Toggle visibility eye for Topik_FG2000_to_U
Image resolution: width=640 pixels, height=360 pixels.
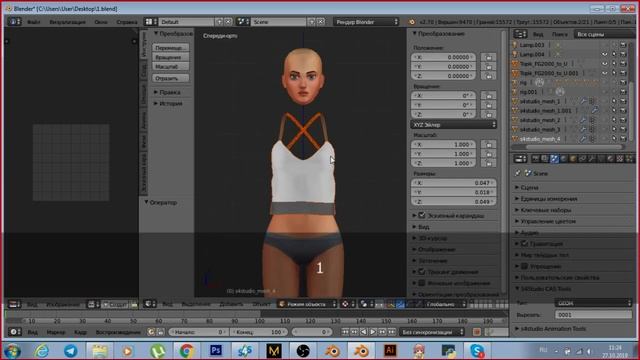[604, 64]
